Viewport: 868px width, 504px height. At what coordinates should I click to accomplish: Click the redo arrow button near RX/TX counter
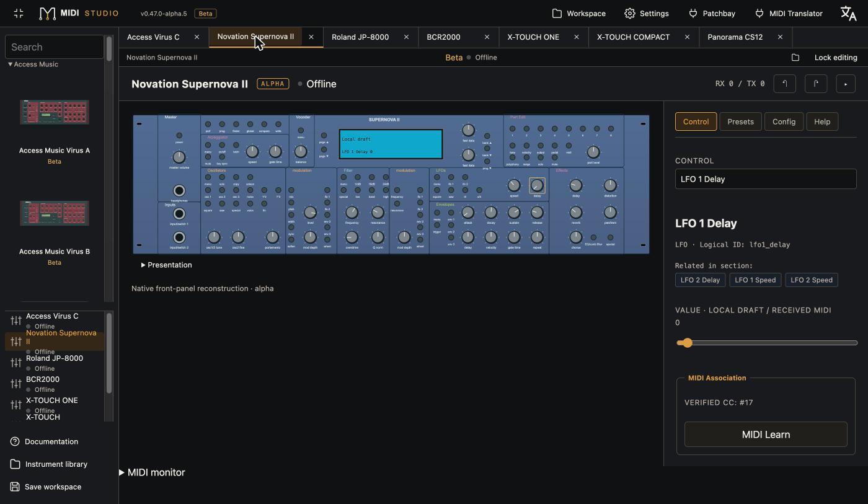pos(816,84)
